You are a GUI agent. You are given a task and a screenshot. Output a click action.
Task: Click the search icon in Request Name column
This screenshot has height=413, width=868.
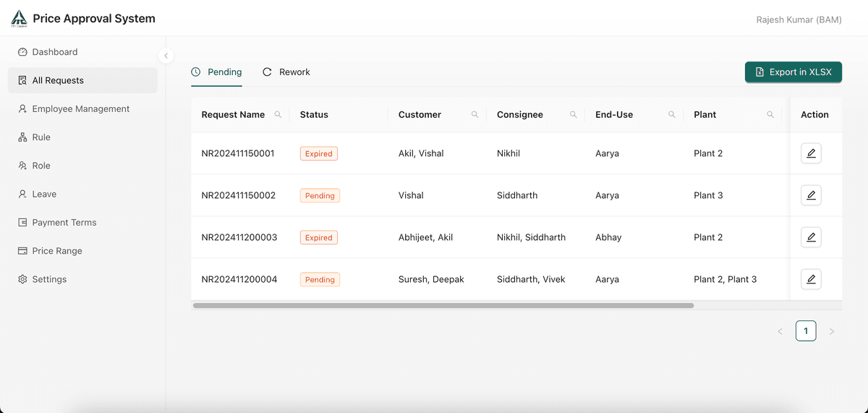(278, 114)
